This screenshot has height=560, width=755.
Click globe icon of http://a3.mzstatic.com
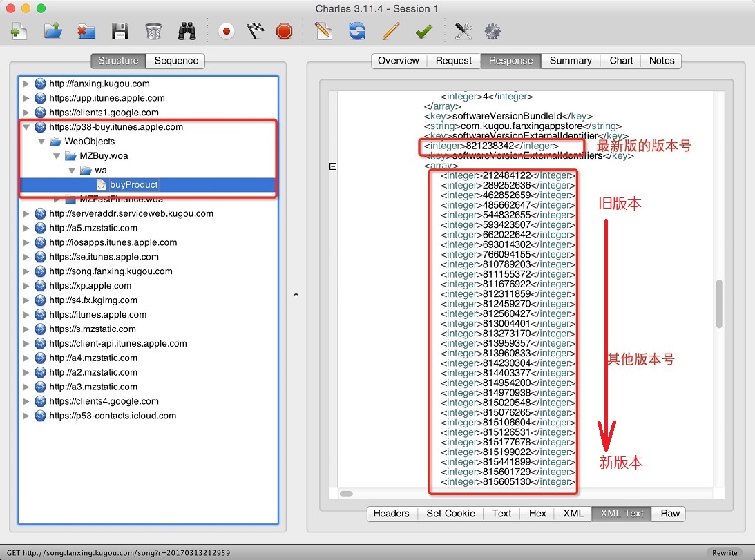pyautogui.click(x=41, y=387)
